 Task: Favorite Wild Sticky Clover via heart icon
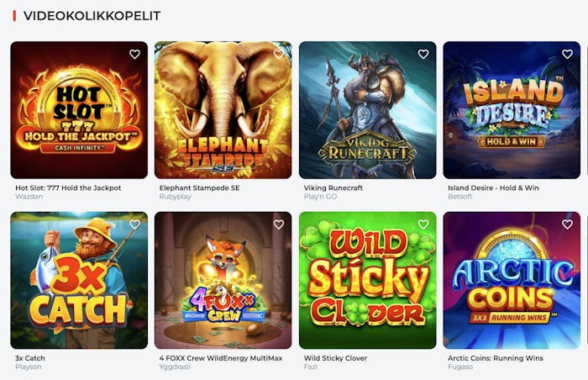click(423, 224)
